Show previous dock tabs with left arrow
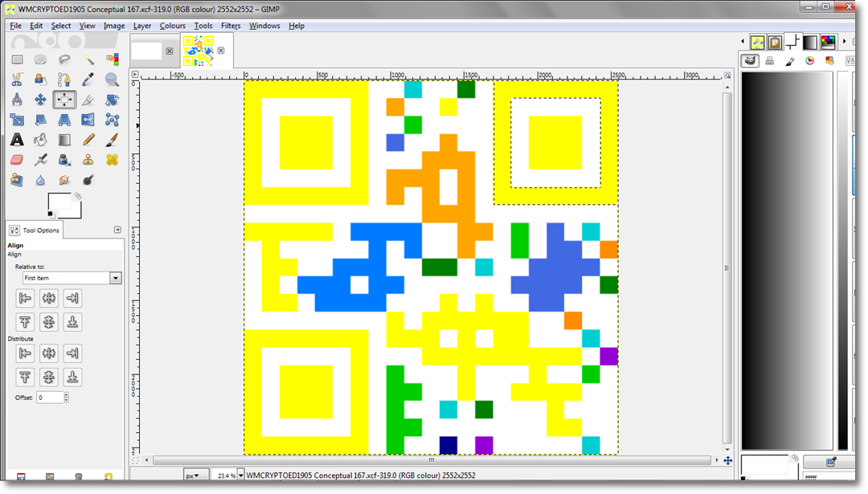This screenshot has width=868, height=494. pyautogui.click(x=743, y=42)
